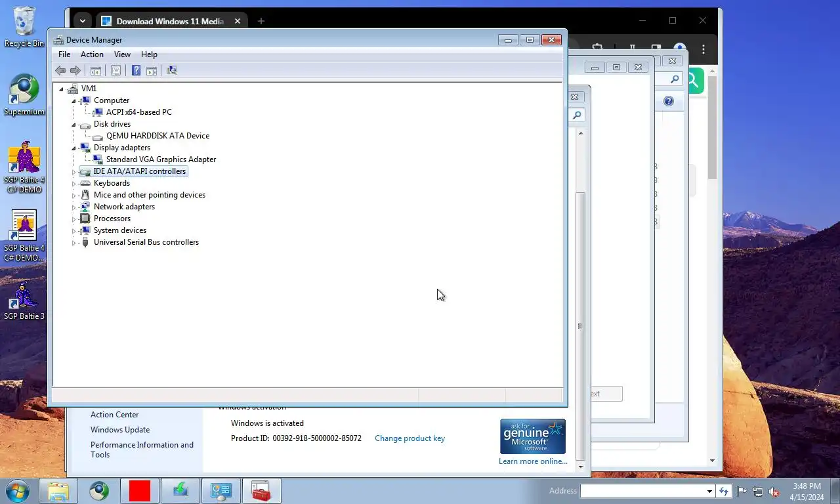
Task: Click the Learn more online link
Action: pyautogui.click(x=533, y=461)
